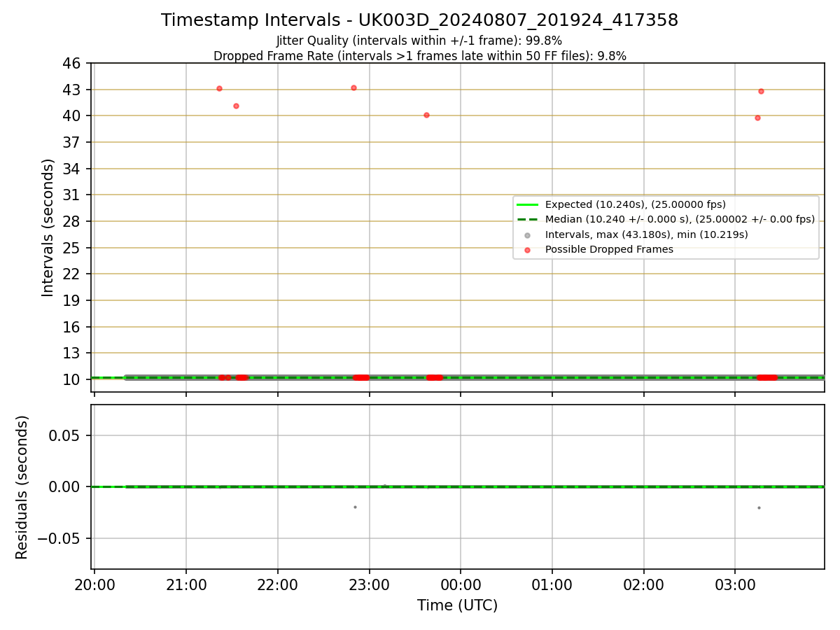Click the red cluster on the baseline near 23:40
840x630 pixels.
435,377
